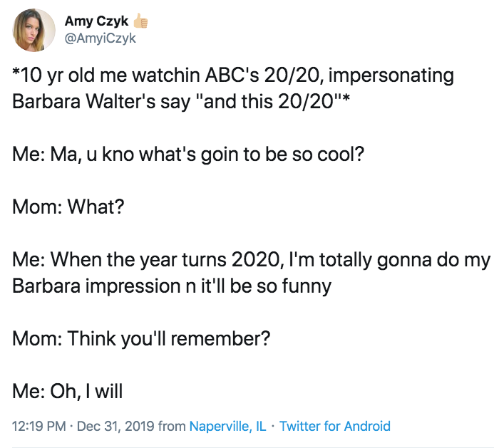494x448 pixels.
Task: Open the @AmyiCzyk handle link
Action: tap(100, 38)
